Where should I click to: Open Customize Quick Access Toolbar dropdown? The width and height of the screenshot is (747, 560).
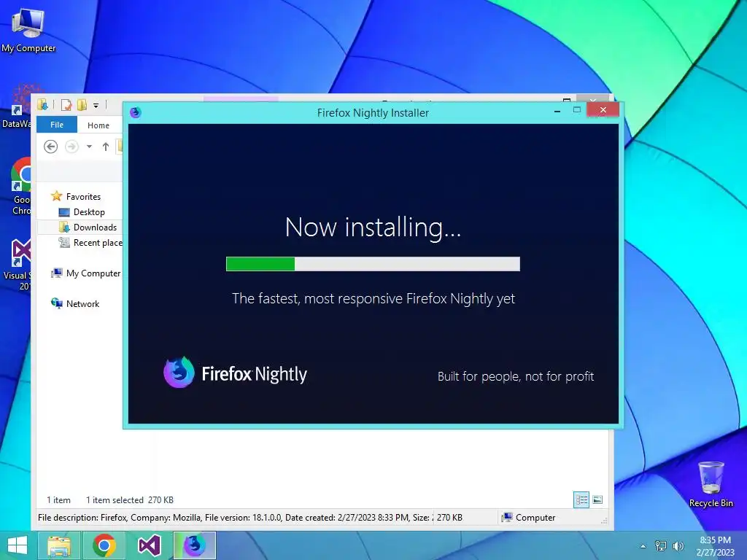click(x=96, y=105)
